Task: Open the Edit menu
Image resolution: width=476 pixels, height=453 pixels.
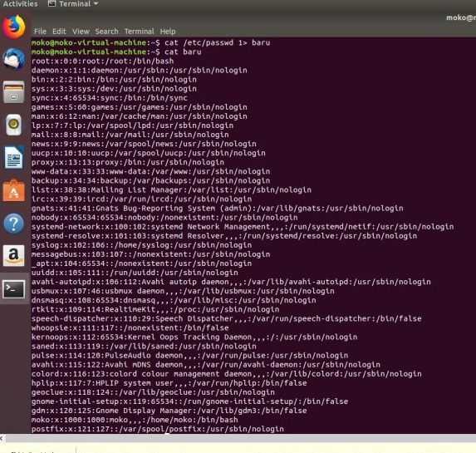Action: pyautogui.click(x=59, y=32)
